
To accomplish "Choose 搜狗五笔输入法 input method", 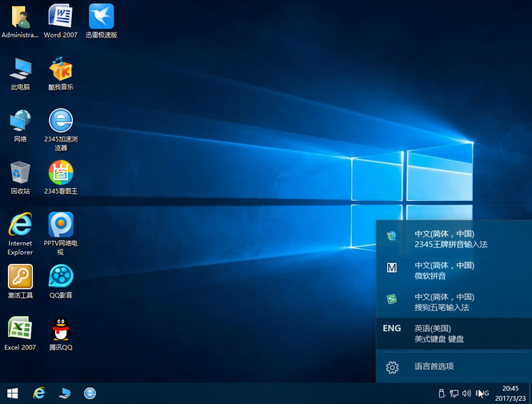I will coord(454,302).
